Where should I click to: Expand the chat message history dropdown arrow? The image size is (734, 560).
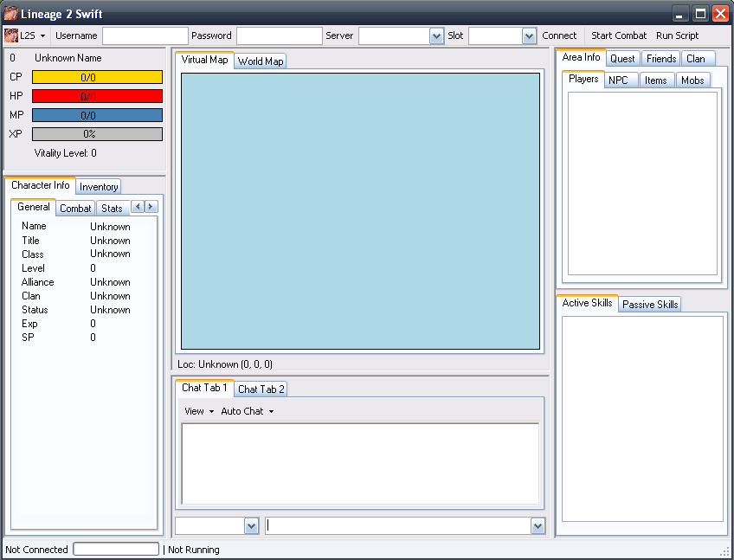(x=538, y=526)
